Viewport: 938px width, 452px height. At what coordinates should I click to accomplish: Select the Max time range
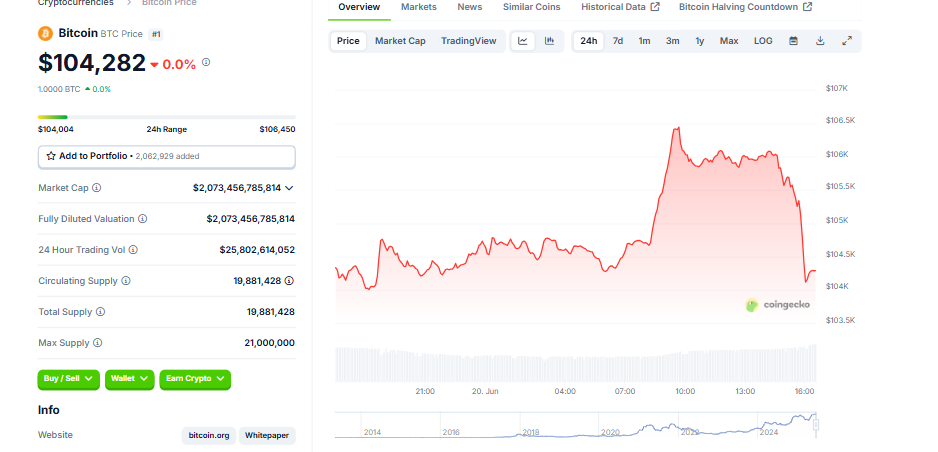click(x=729, y=41)
